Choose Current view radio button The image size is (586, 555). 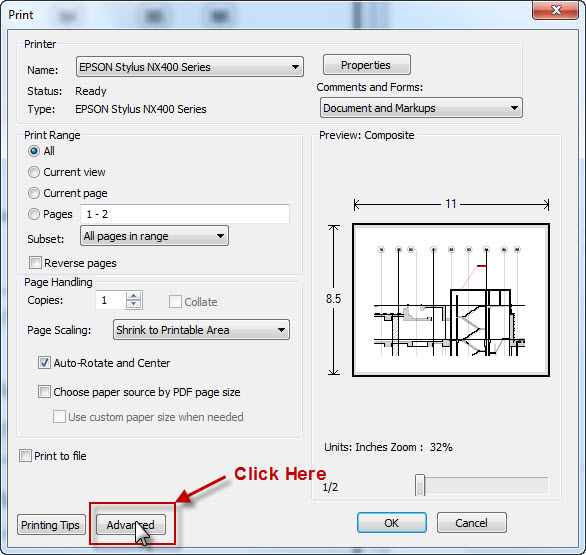[x=34, y=172]
